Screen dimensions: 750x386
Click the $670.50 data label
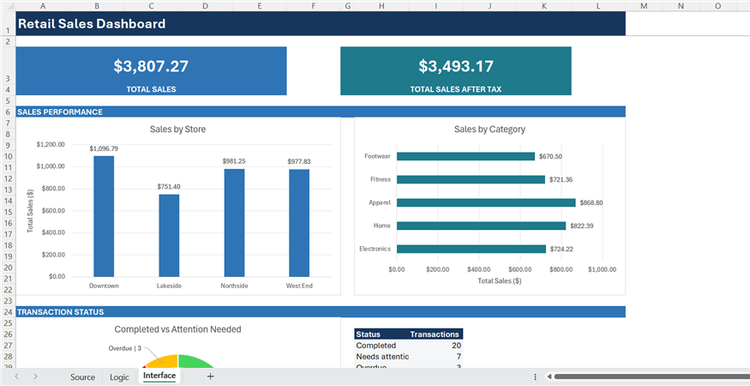coord(551,156)
